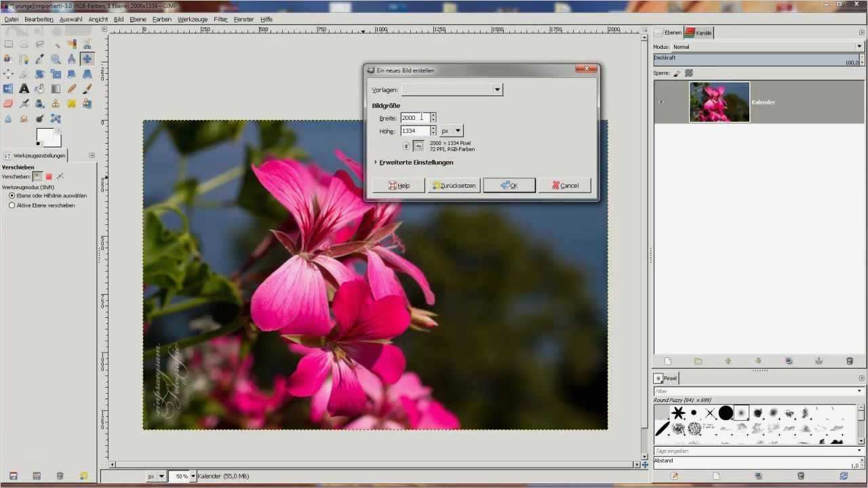The image size is (868, 488).
Task: Switch to the Kanäle tab
Action: pyautogui.click(x=703, y=32)
